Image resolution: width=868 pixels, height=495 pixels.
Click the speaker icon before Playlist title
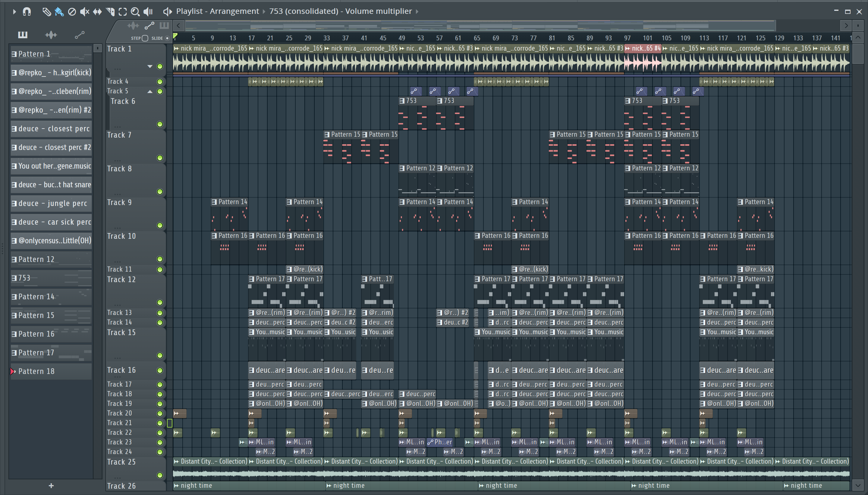[167, 11]
